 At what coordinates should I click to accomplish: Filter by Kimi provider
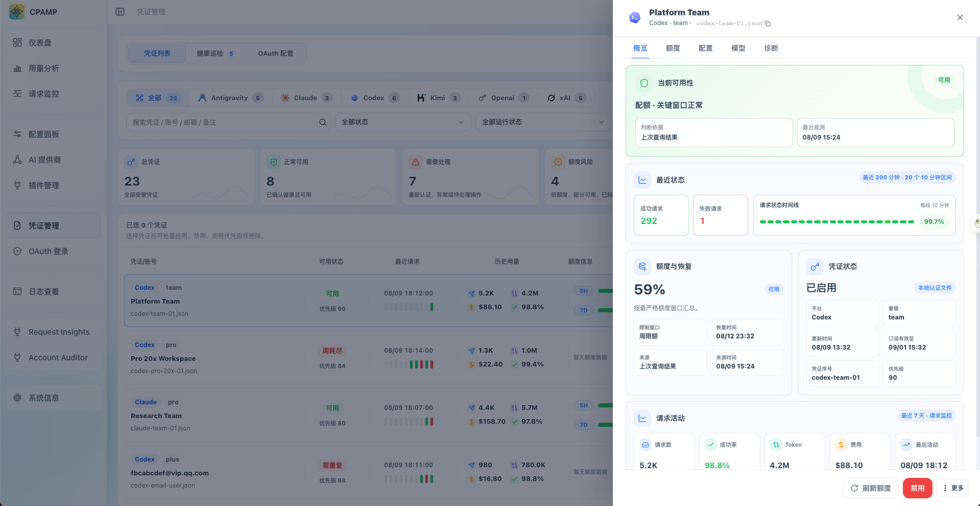439,98
